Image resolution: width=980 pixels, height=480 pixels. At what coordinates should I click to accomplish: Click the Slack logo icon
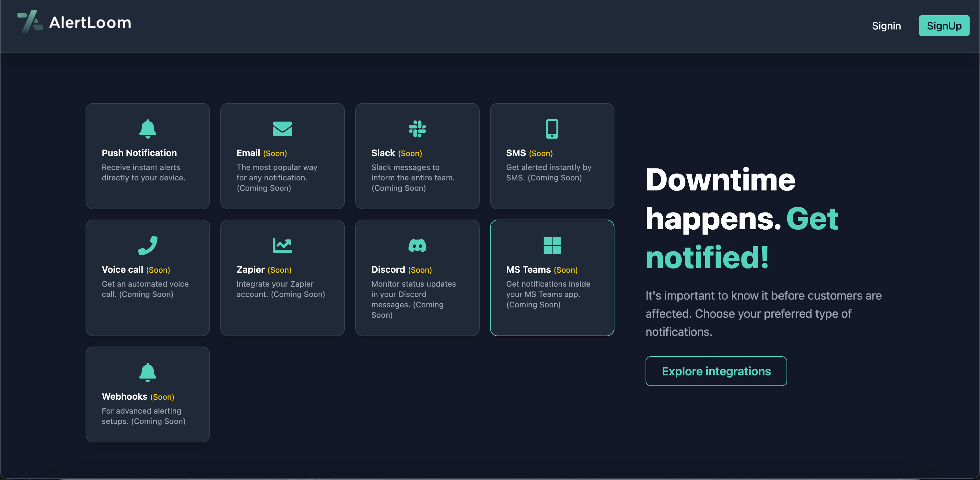click(417, 129)
